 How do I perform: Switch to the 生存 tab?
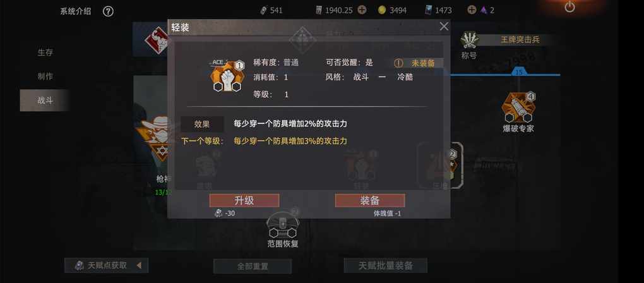click(x=45, y=52)
